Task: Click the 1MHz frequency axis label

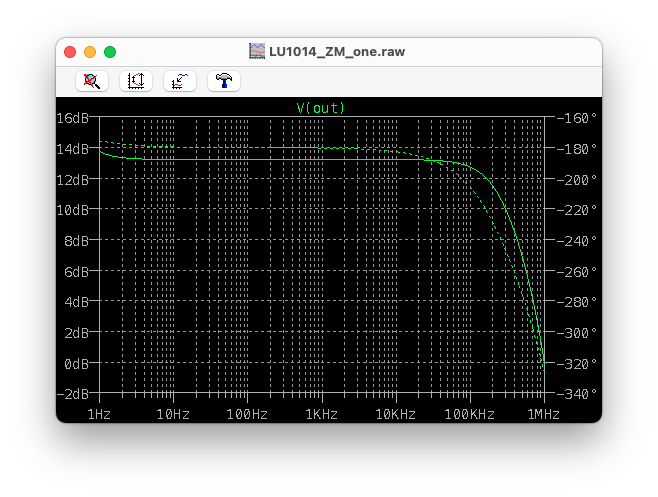Action: tap(543, 415)
